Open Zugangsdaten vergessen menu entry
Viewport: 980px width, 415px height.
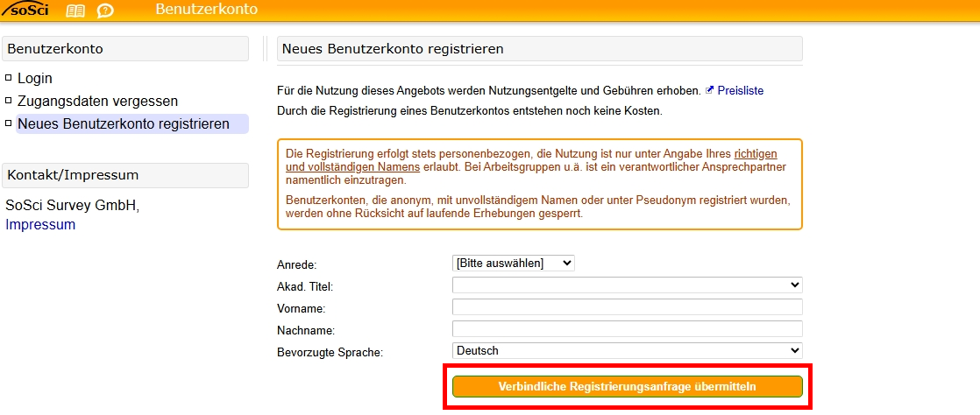[97, 101]
